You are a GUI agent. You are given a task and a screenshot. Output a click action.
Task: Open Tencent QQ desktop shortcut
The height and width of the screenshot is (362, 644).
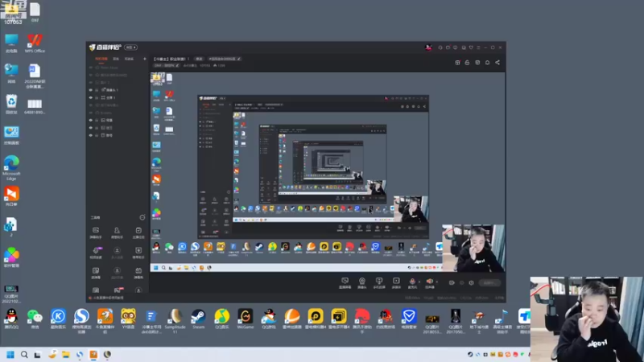coord(11,319)
